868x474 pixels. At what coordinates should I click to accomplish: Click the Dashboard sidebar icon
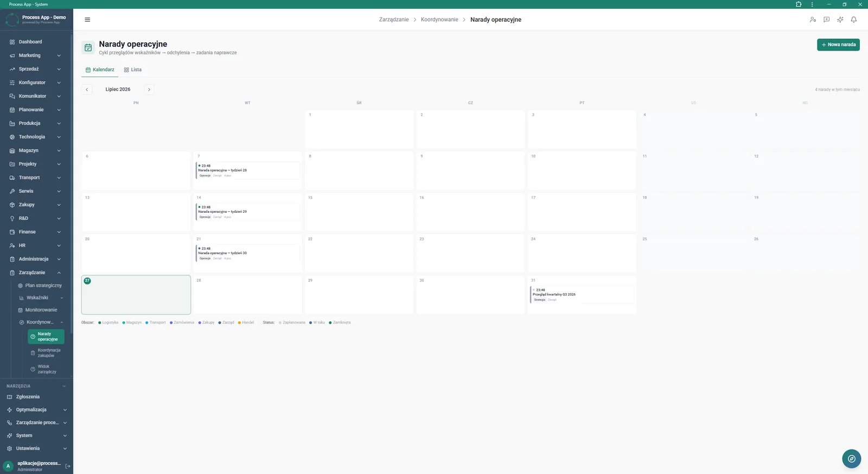coord(12,42)
